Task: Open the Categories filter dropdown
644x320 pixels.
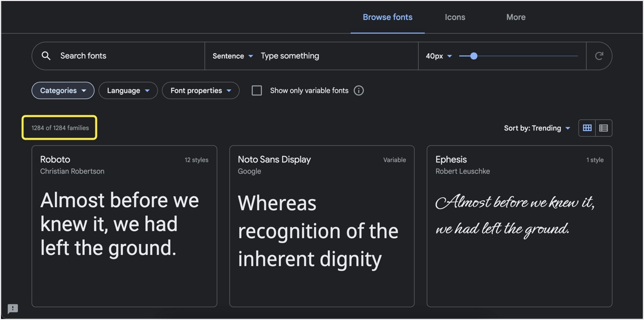Action: point(63,90)
